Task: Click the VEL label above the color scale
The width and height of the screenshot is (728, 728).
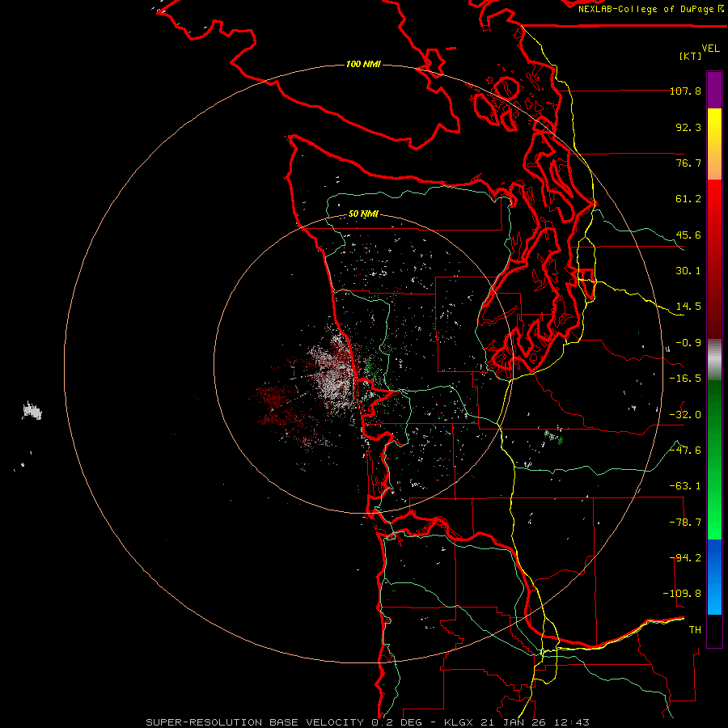Action: point(710,49)
